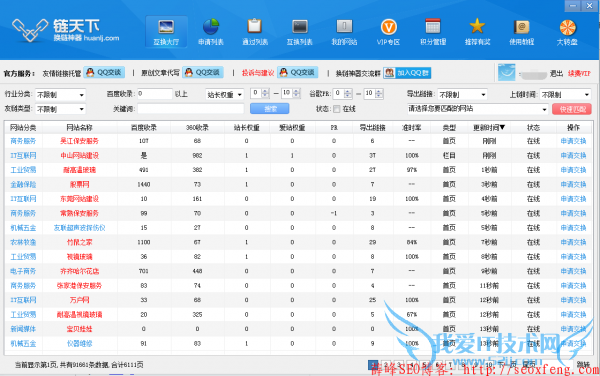This screenshot has width=600, height=376.
Task: Open the 推荐有奖 star icon
Action: [477, 26]
